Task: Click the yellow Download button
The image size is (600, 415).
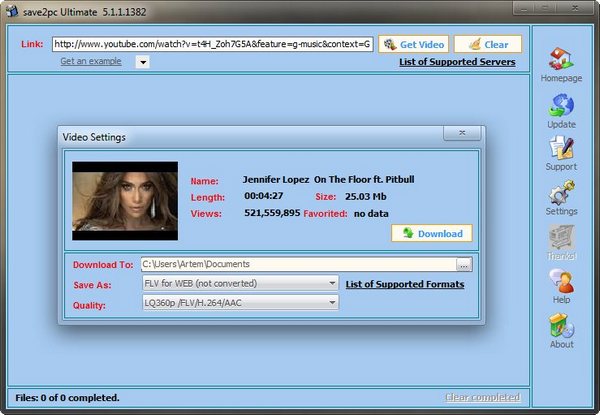Action: point(431,233)
